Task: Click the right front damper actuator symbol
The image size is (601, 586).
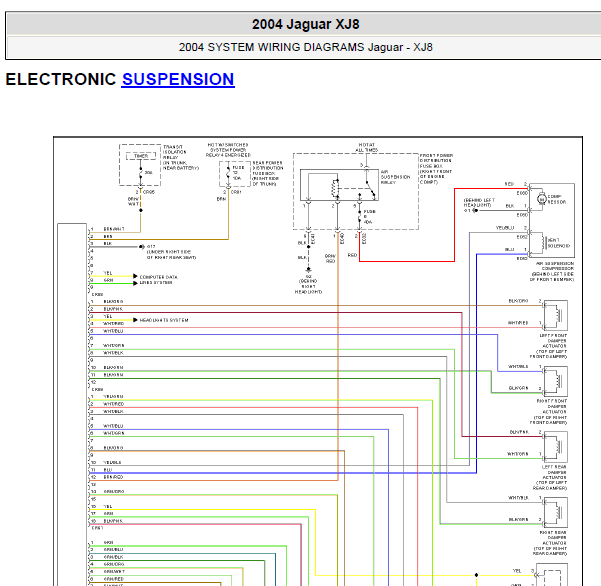Action: (x=555, y=381)
